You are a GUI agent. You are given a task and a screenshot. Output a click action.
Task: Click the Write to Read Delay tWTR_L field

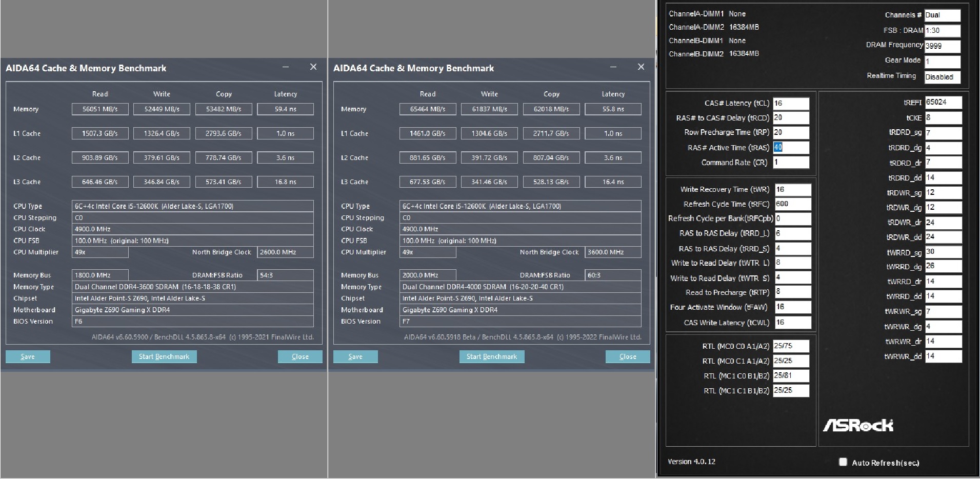coord(793,263)
